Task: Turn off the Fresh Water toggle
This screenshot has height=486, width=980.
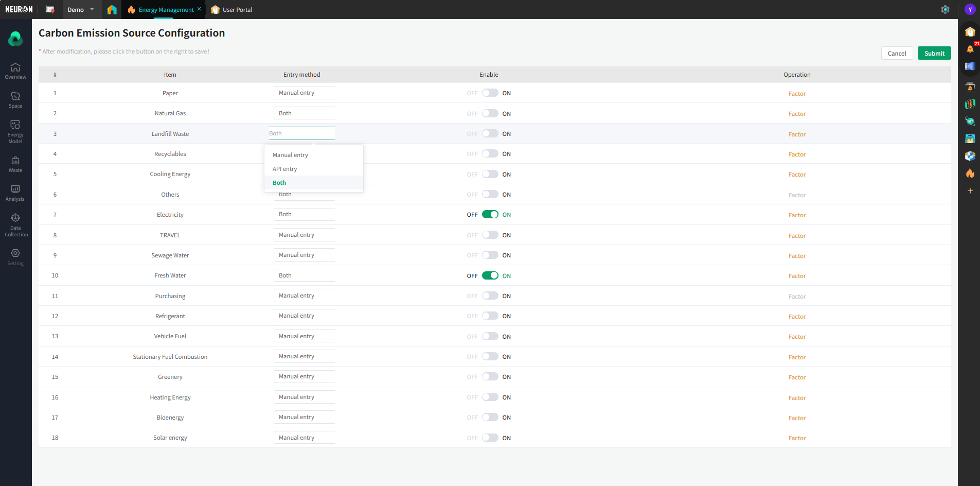Action: click(x=490, y=275)
